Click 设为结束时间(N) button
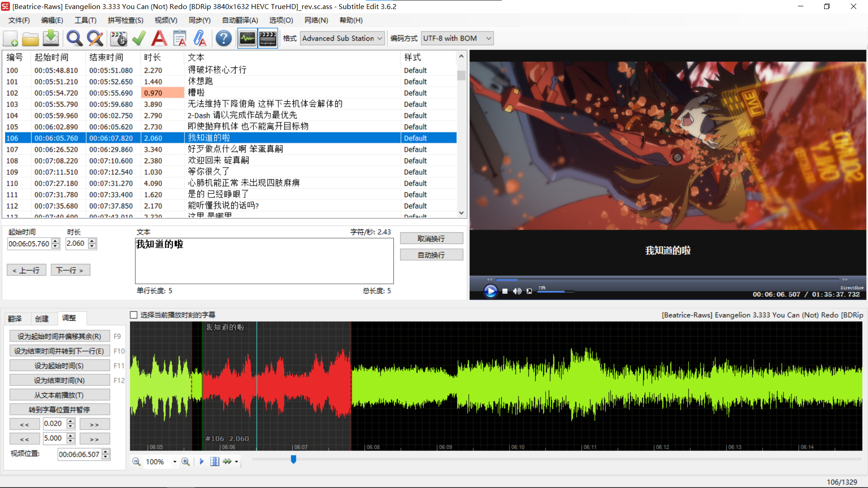The width and height of the screenshot is (868, 488). click(x=60, y=380)
